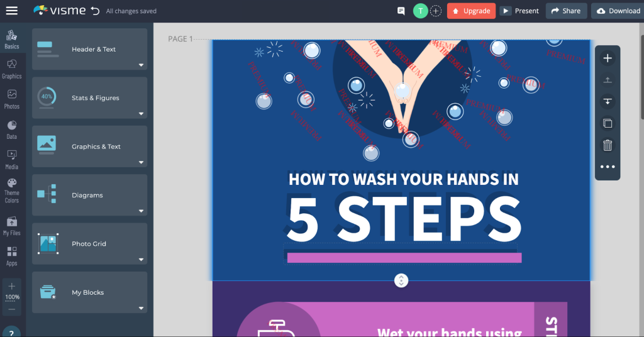The height and width of the screenshot is (337, 644).
Task: Click the undo arrow icon
Action: click(x=95, y=11)
